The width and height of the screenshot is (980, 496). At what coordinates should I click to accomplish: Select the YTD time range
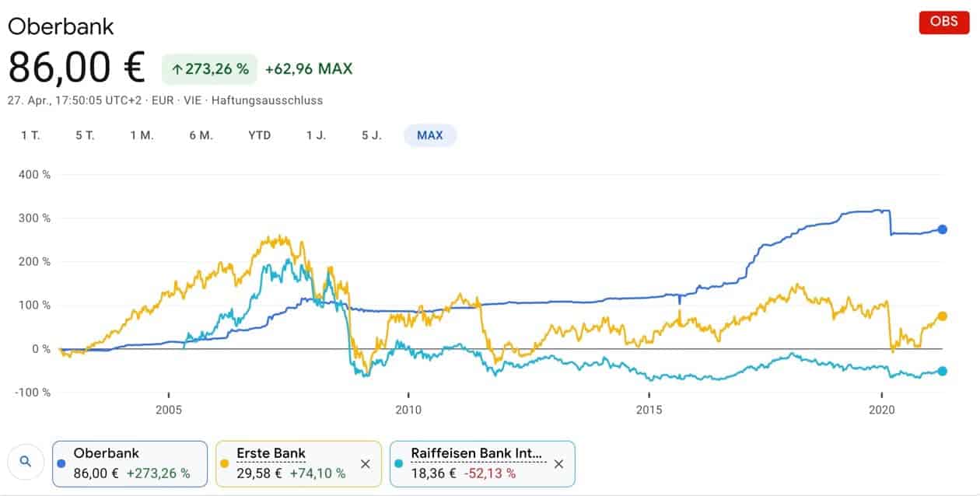click(x=260, y=135)
